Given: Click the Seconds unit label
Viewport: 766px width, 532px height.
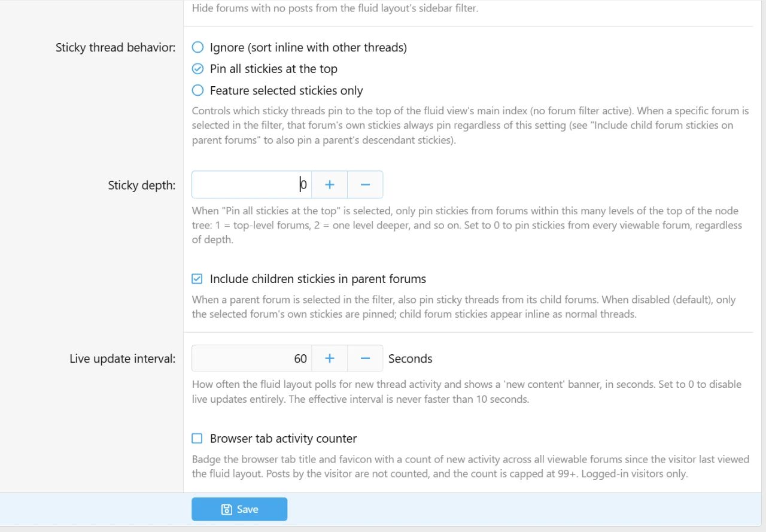Looking at the screenshot, I should pos(411,359).
